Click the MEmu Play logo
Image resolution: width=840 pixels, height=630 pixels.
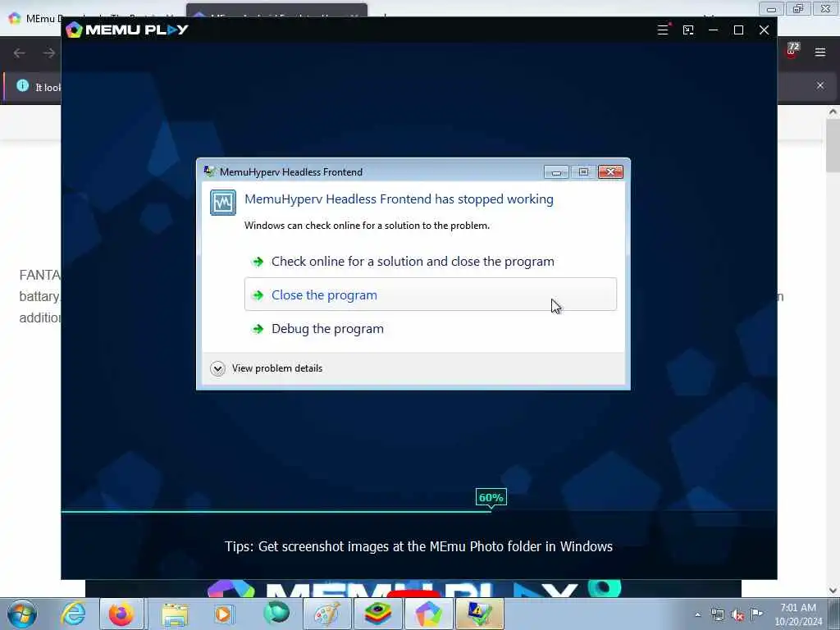(x=127, y=30)
